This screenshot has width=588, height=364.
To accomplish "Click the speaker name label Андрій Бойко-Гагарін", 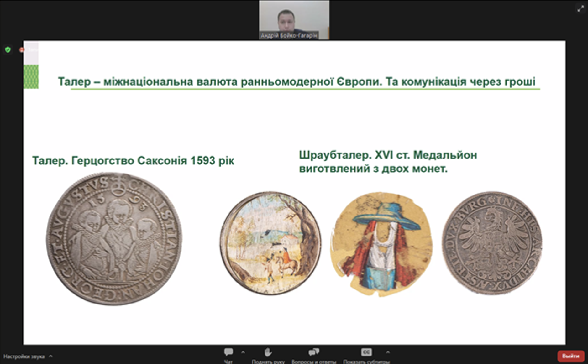I will 289,35.
